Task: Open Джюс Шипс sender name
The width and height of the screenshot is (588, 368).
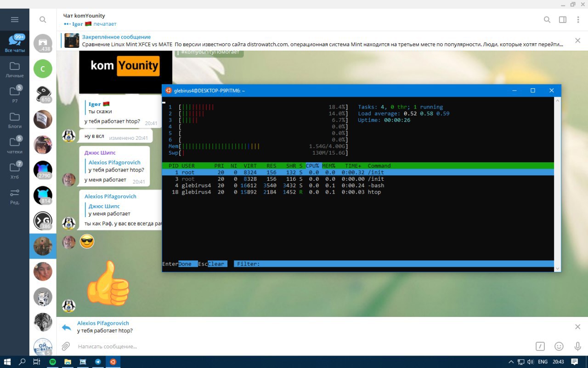Action: (100, 153)
